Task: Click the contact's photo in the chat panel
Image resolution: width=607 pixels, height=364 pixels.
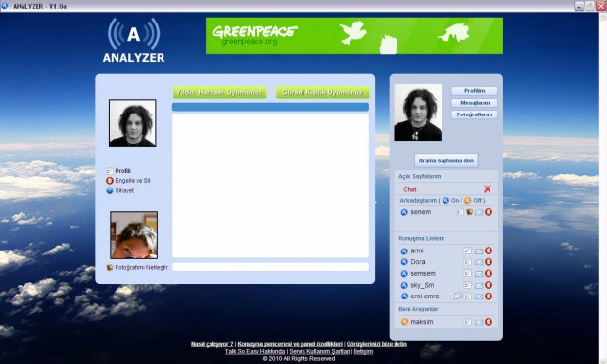Action: pyautogui.click(x=132, y=122)
